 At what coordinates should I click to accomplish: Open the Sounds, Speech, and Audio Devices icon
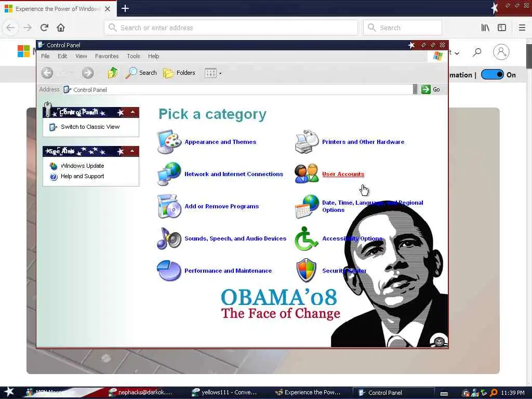(169, 238)
